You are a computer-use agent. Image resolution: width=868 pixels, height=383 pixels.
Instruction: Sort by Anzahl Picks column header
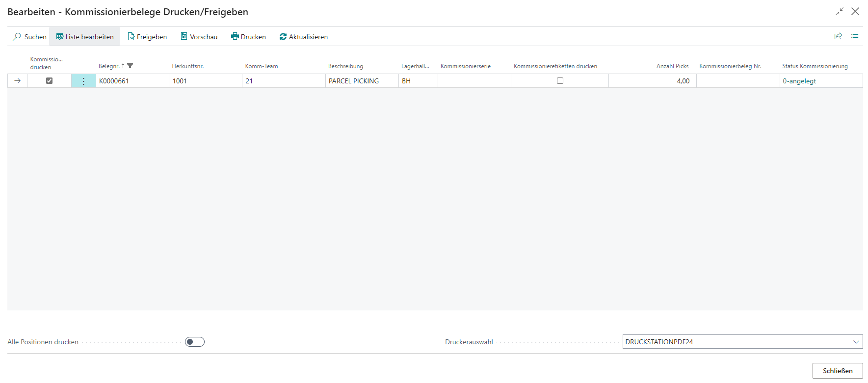[x=672, y=66]
